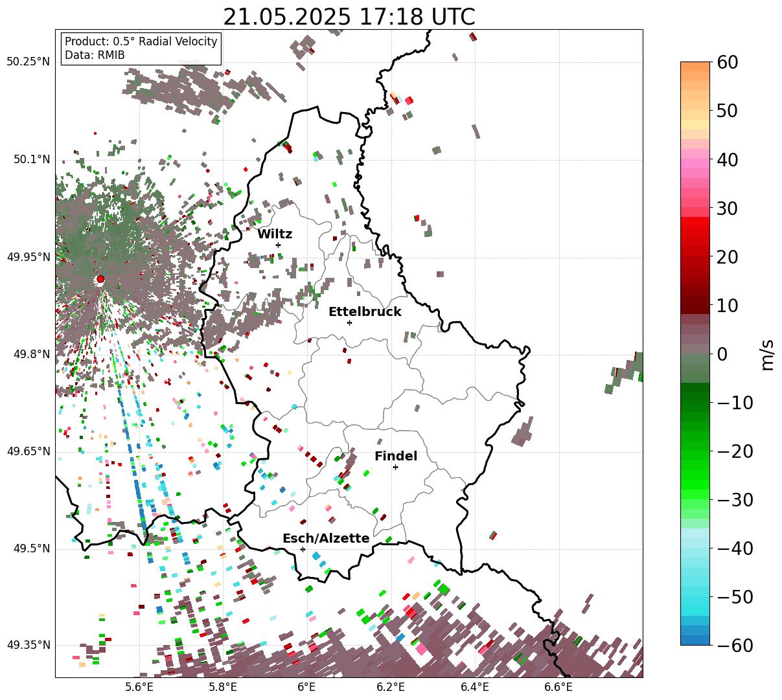Click the colorbar tick label −40

click(x=735, y=548)
